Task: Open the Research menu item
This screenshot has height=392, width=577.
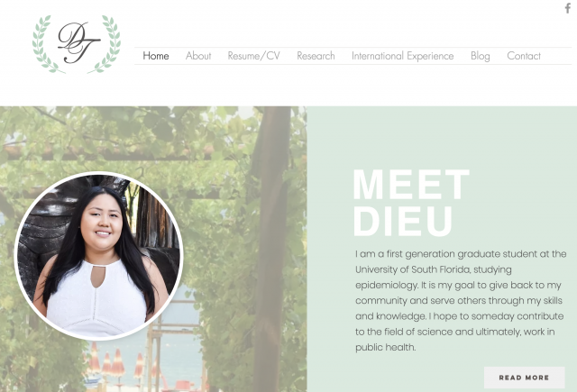Action: click(x=316, y=56)
